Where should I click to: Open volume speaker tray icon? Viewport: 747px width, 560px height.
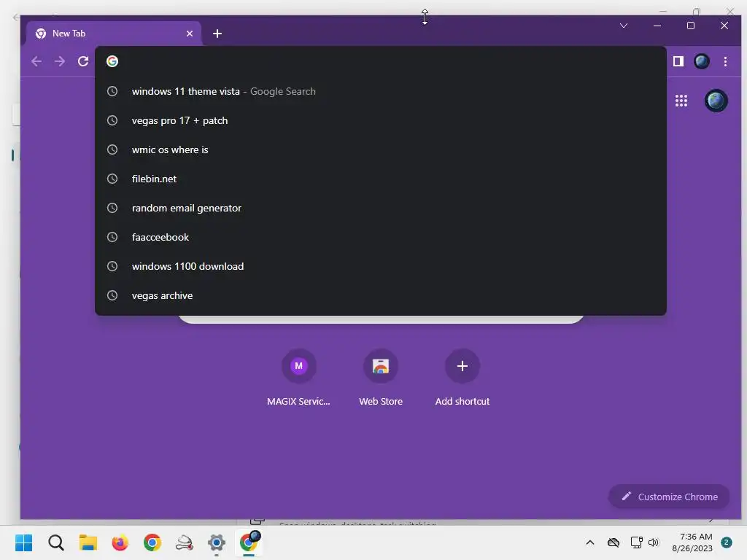pos(654,542)
